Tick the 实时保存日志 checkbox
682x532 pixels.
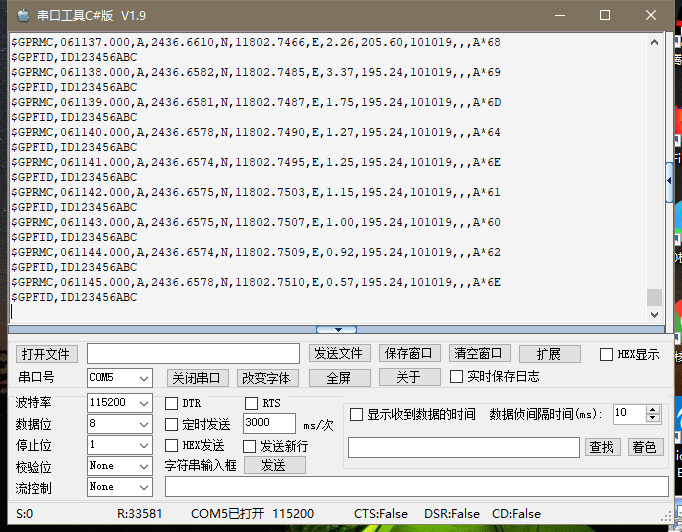(457, 377)
